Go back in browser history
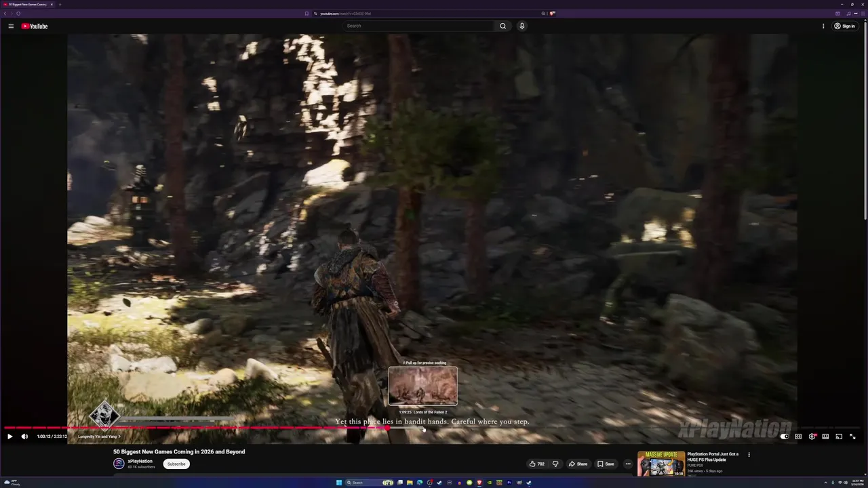 click(x=5, y=14)
